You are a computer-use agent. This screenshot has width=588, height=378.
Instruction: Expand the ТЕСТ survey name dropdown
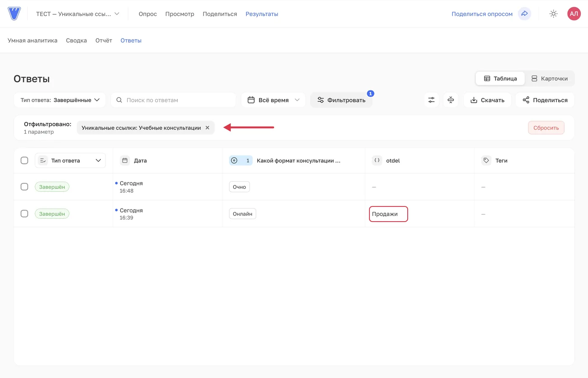click(x=78, y=14)
